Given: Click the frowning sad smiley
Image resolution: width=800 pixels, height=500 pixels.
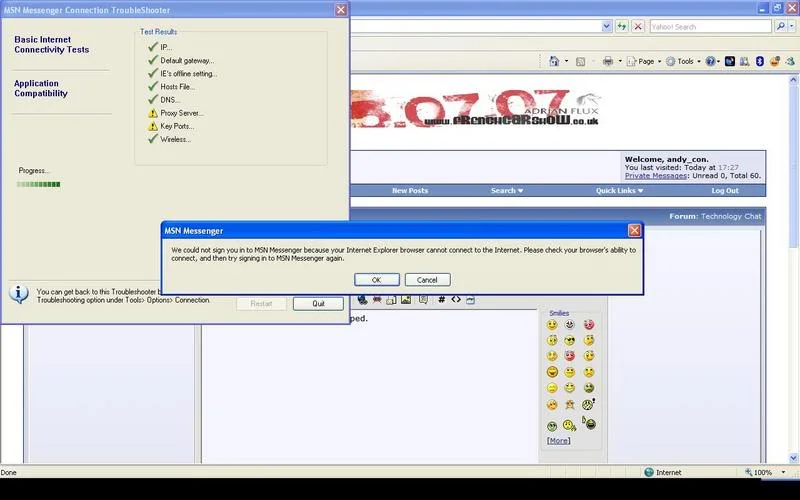Looking at the screenshot, I should point(589,372).
